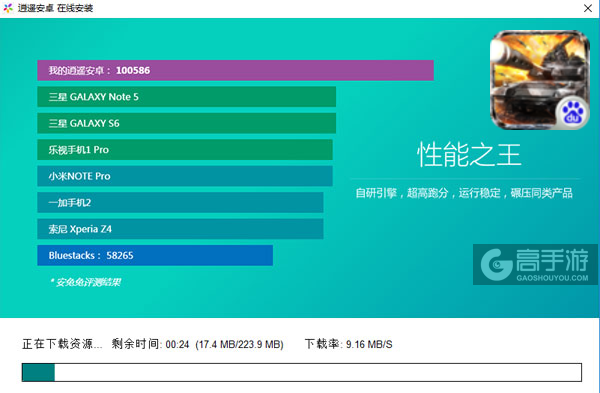Select the 三星 GALAXY S6 bar

coord(186,123)
